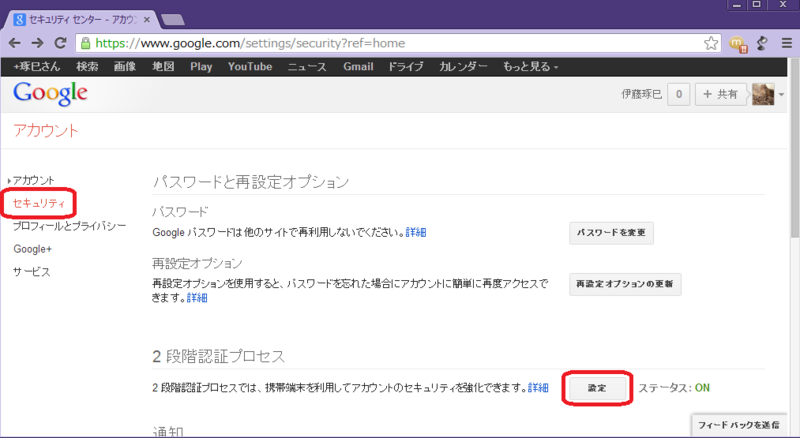Click the ステータス: ON status text
This screenshot has height=438, width=800.
pyautogui.click(x=674, y=388)
